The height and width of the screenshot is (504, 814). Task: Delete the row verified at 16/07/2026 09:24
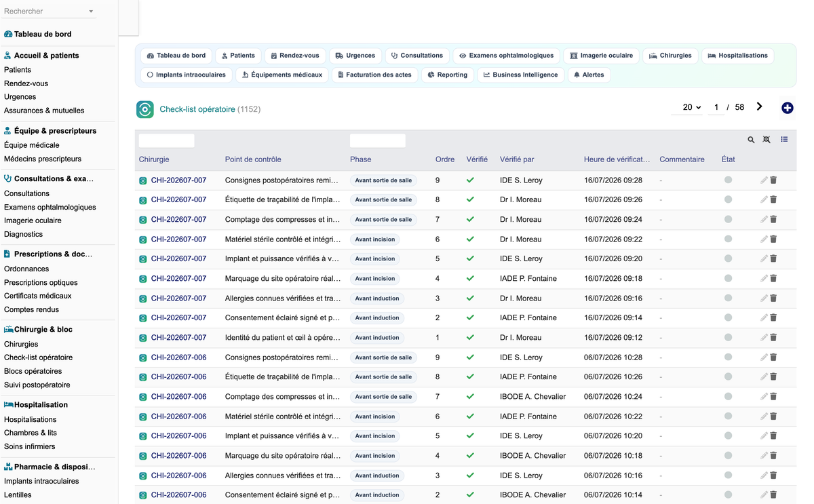pos(773,220)
